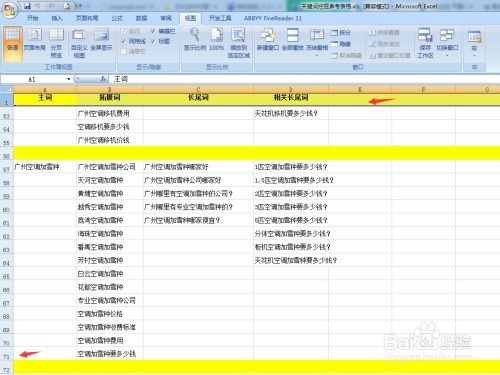Viewport: 500px width, 375px height.
Task: Click the Save icon in quick access toolbar
Action: [x=27, y=6]
